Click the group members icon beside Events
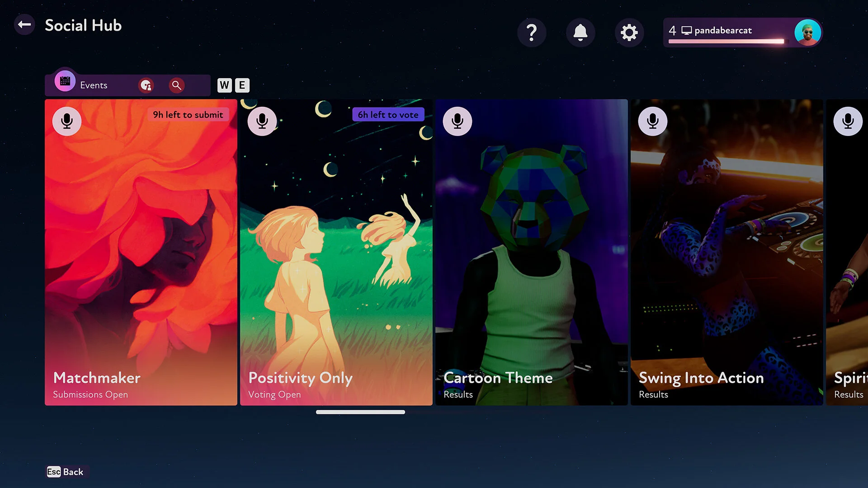This screenshot has width=868, height=488. coord(146,85)
